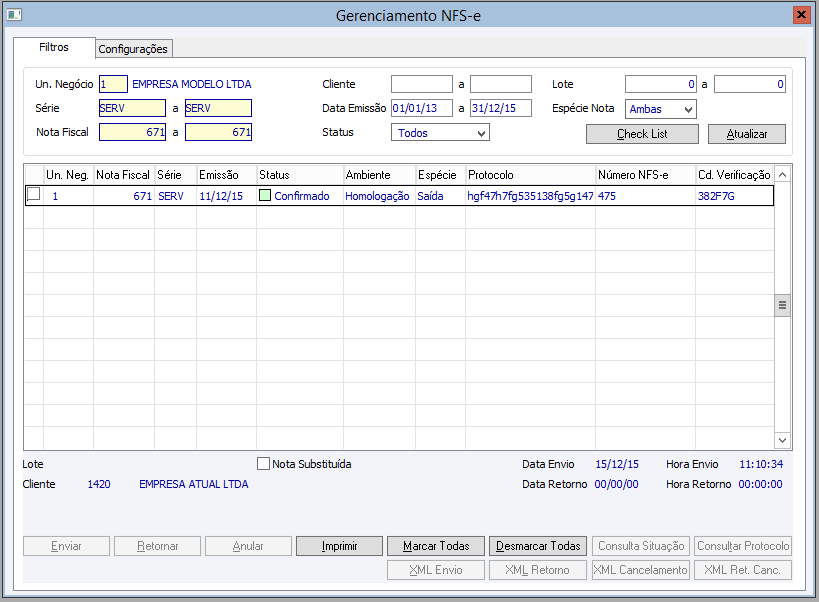This screenshot has width=819, height=602.
Task: Click the vertical scrollbar thumb in grid
Action: 782,305
